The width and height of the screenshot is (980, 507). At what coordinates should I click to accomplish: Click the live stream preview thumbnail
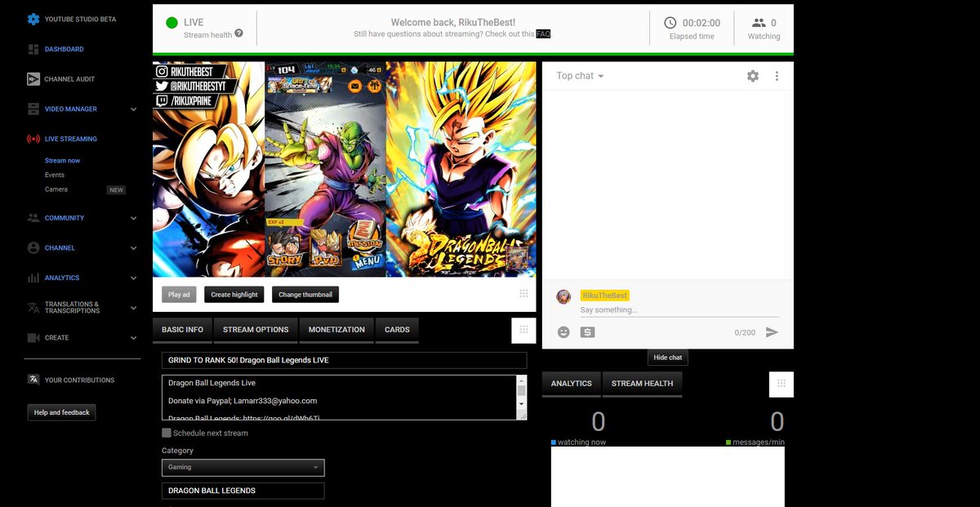[344, 169]
